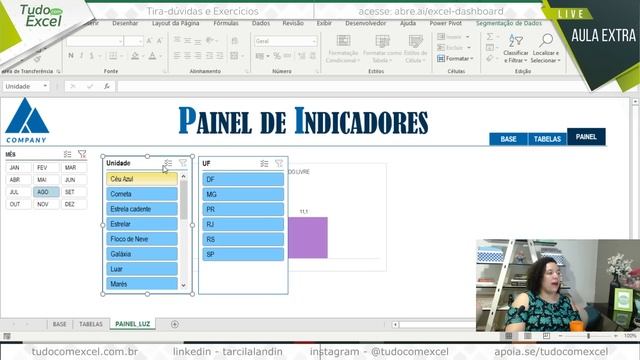
Task: Open the Inserir dropdown in Células
Action: pos(453,37)
